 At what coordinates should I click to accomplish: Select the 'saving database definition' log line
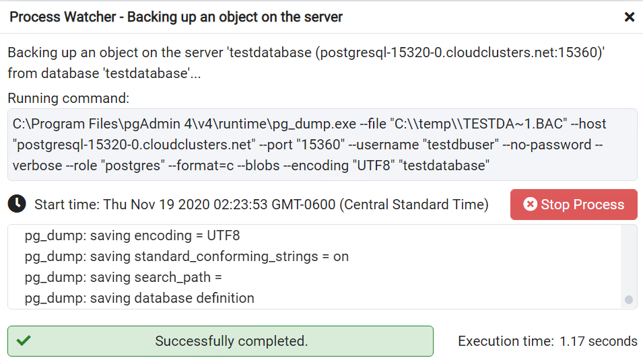[139, 297]
